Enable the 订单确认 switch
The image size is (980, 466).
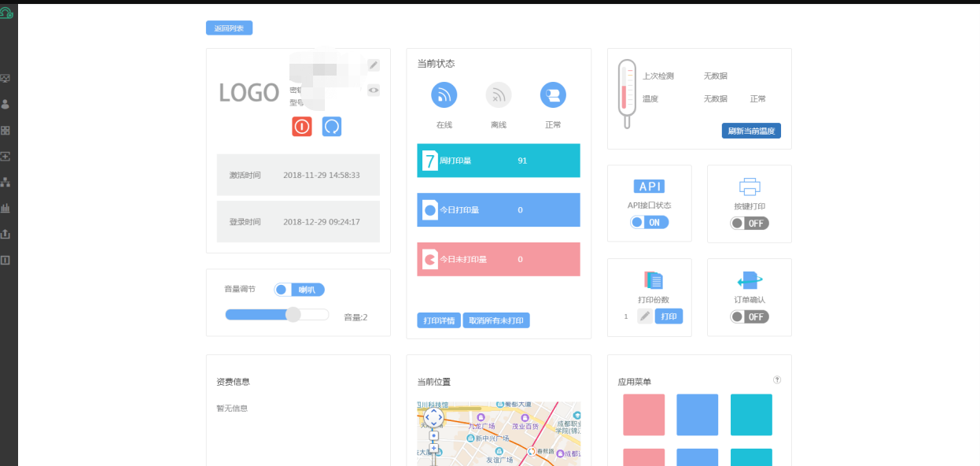coord(750,316)
